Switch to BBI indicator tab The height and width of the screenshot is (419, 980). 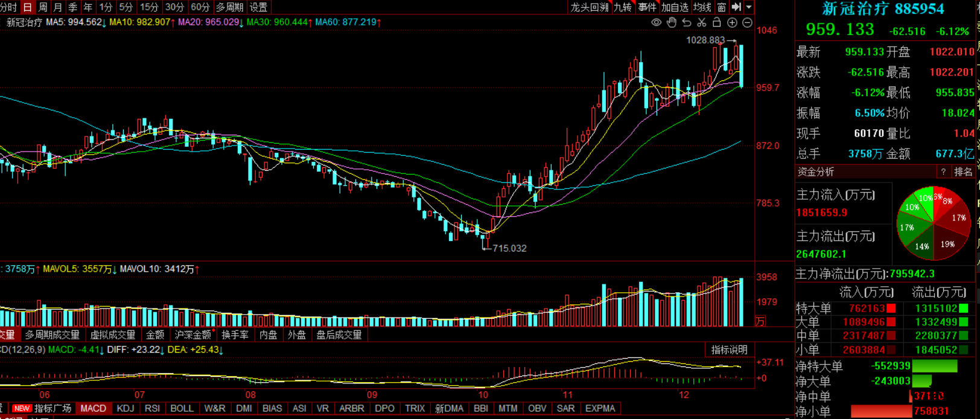click(481, 409)
